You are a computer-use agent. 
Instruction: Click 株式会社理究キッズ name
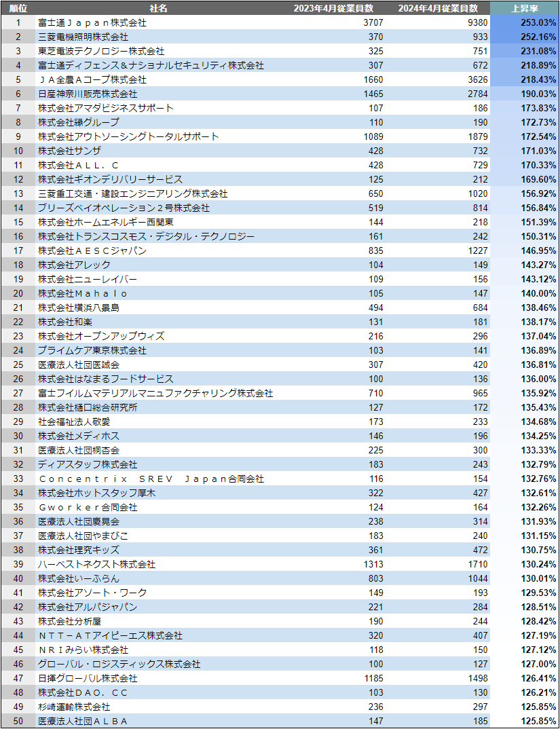79,550
